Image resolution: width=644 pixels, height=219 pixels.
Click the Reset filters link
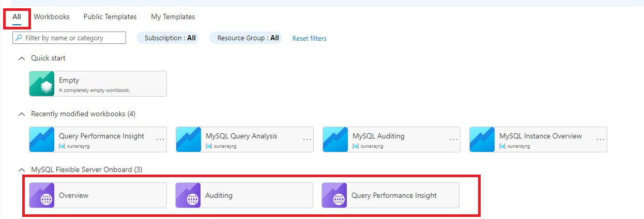(x=309, y=38)
